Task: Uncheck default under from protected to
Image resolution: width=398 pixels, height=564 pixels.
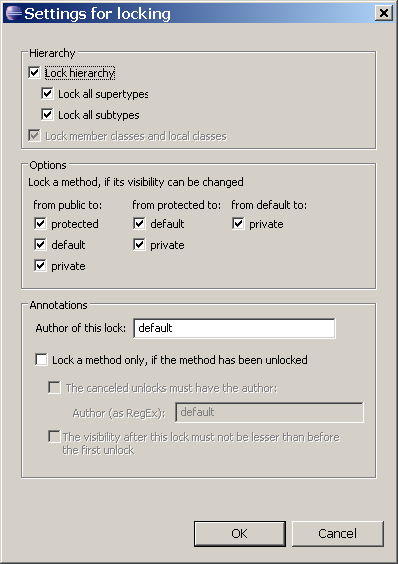Action: point(139,224)
